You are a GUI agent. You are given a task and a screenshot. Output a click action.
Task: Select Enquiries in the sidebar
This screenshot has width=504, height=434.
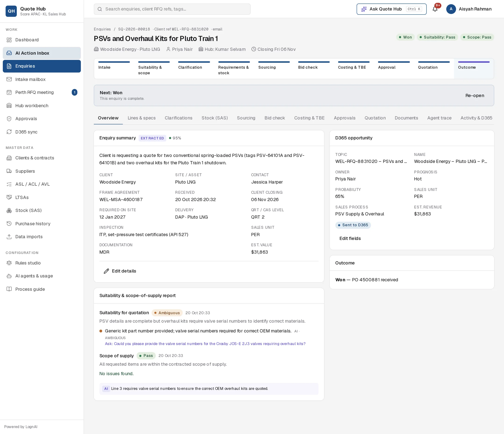coord(42,66)
